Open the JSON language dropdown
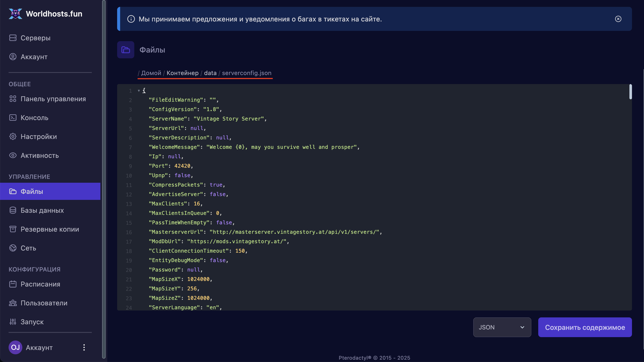Viewport: 644px width, 362px height. (x=502, y=327)
